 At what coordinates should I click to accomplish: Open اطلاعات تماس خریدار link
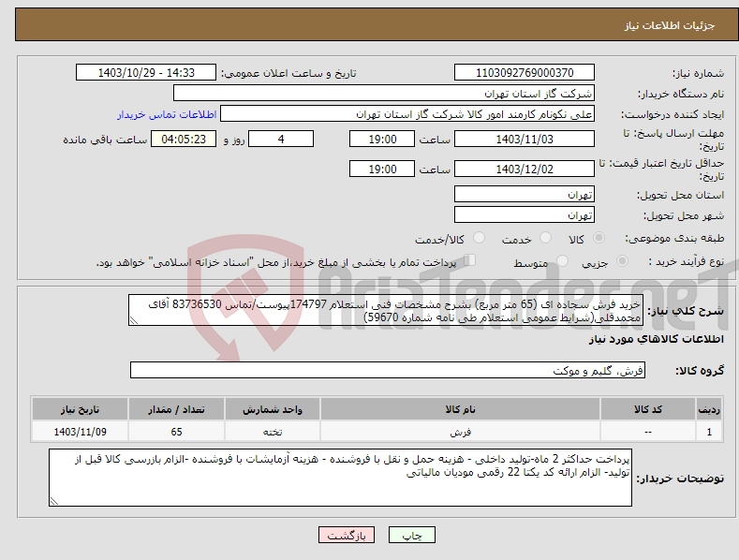click(x=167, y=114)
